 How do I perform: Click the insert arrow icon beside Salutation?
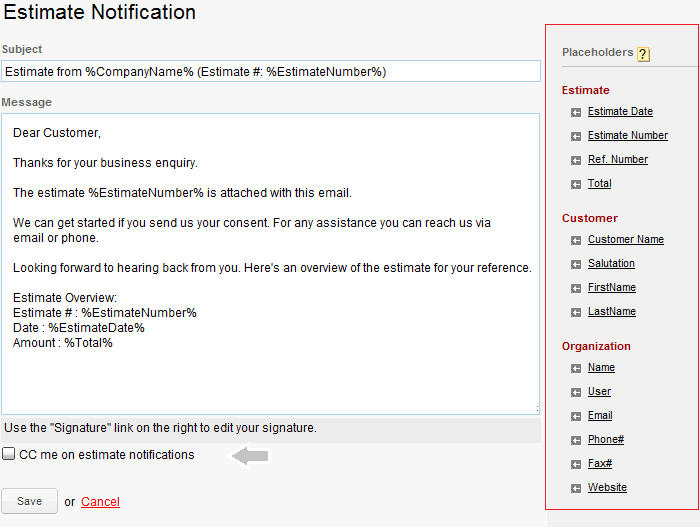tap(576, 264)
